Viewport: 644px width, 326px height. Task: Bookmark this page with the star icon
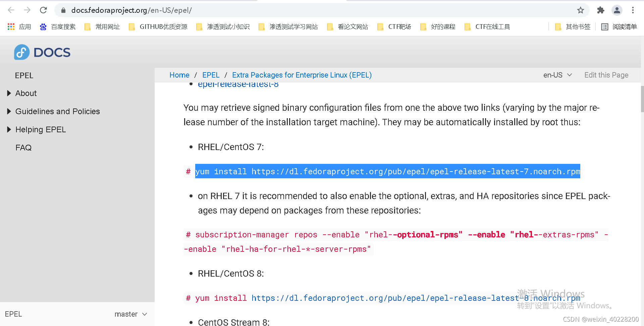coord(581,10)
